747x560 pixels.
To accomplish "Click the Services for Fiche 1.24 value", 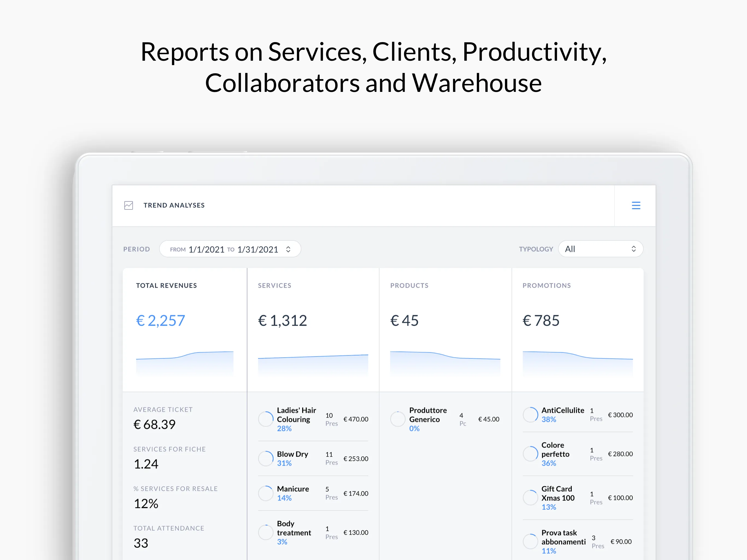I will [146, 464].
